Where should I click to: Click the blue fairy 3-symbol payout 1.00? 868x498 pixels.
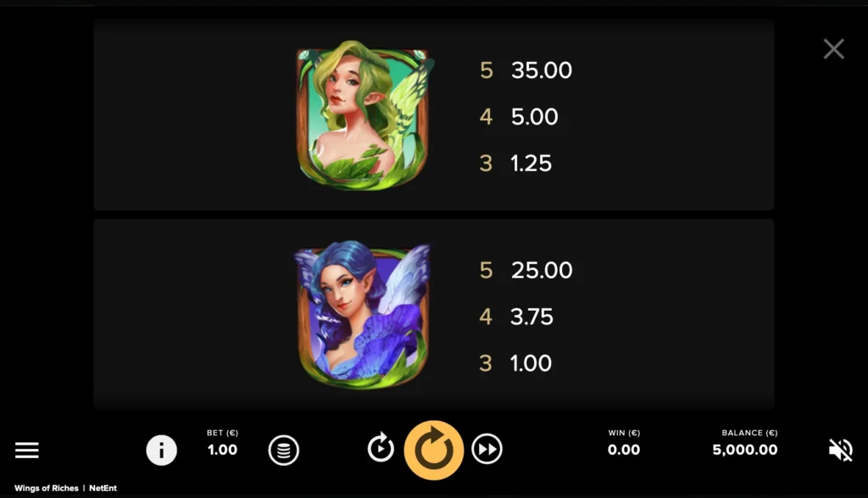coord(531,363)
